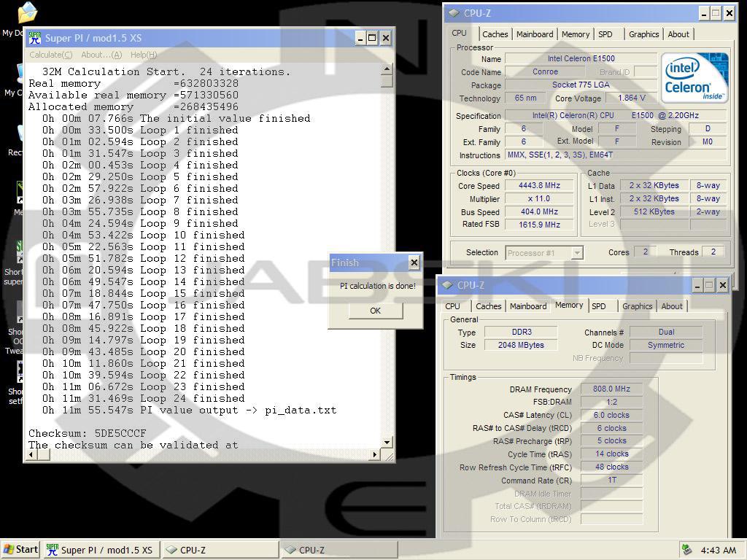Switch to Caches tab in bottom CPU-Z window
Screen dimensions: 747x560
[488, 306]
